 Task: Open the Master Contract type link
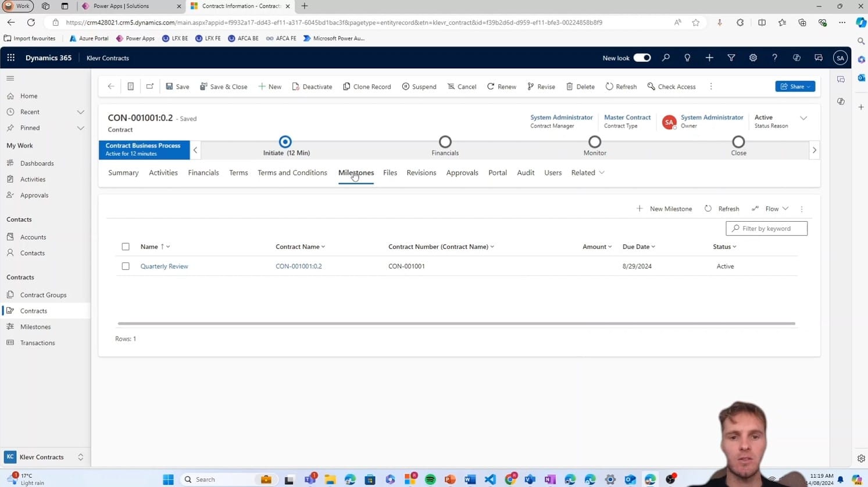(x=627, y=118)
